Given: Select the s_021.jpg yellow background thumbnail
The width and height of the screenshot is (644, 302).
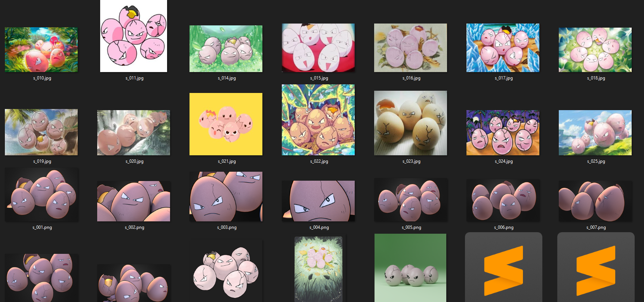Looking at the screenshot, I should click(226, 124).
